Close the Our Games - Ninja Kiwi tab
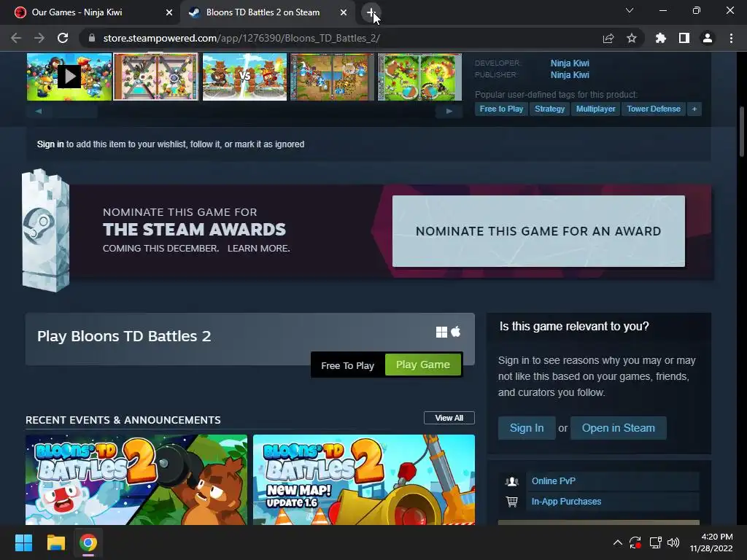 pyautogui.click(x=169, y=12)
